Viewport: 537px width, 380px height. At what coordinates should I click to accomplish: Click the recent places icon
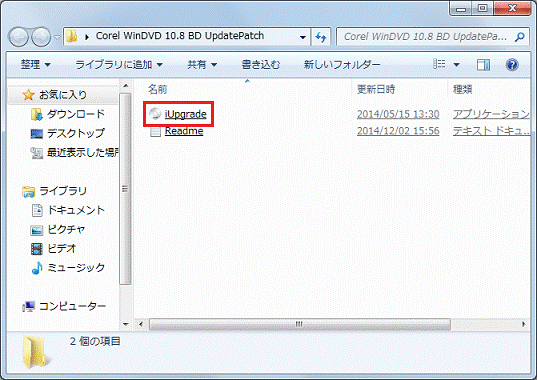click(37, 153)
